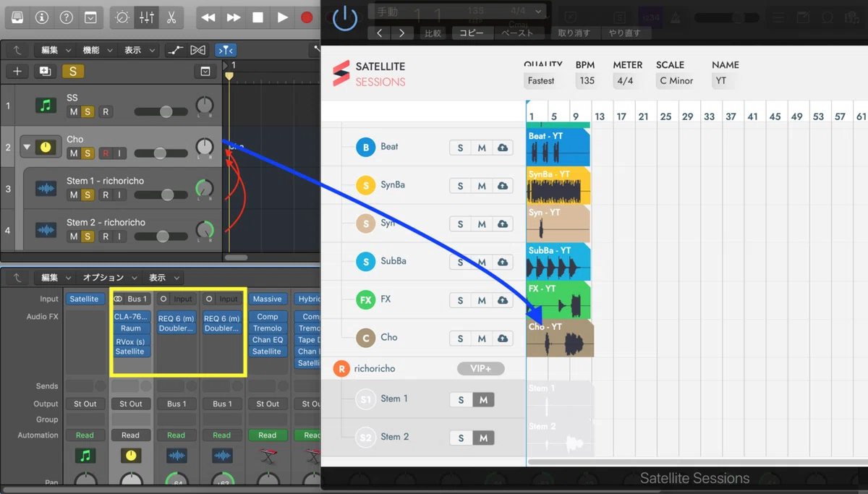
Task: Toggle the red R button on the Cho track
Action: (106, 153)
